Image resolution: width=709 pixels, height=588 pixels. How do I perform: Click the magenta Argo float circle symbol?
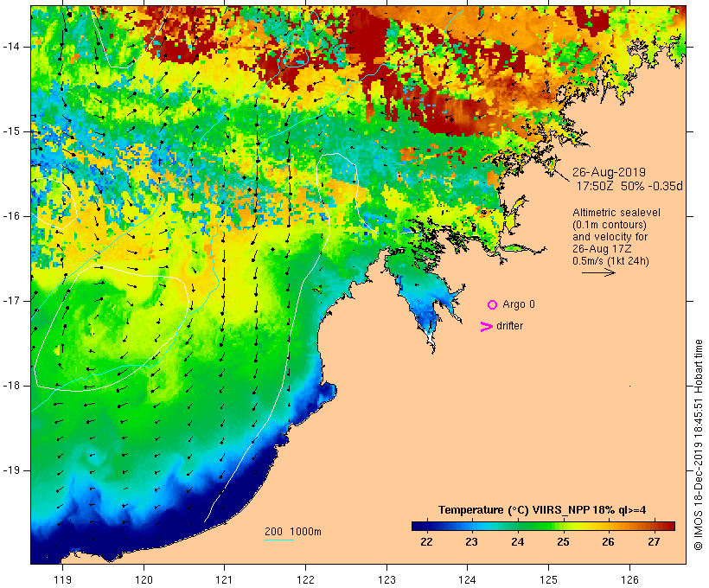493,305
